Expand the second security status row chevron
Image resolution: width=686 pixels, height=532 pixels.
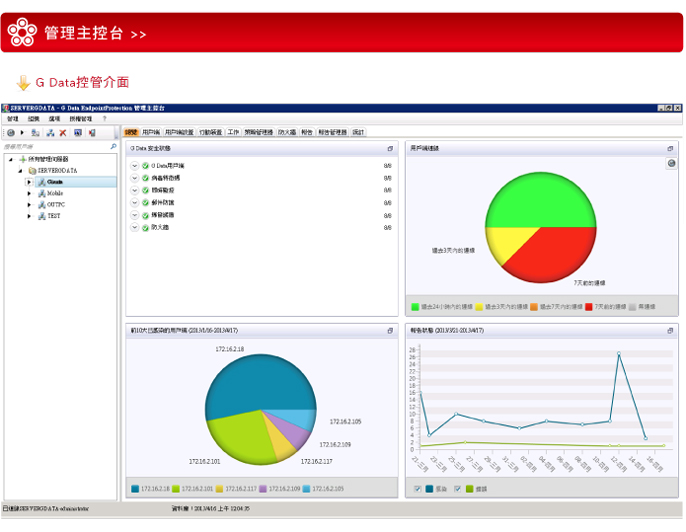[135, 178]
